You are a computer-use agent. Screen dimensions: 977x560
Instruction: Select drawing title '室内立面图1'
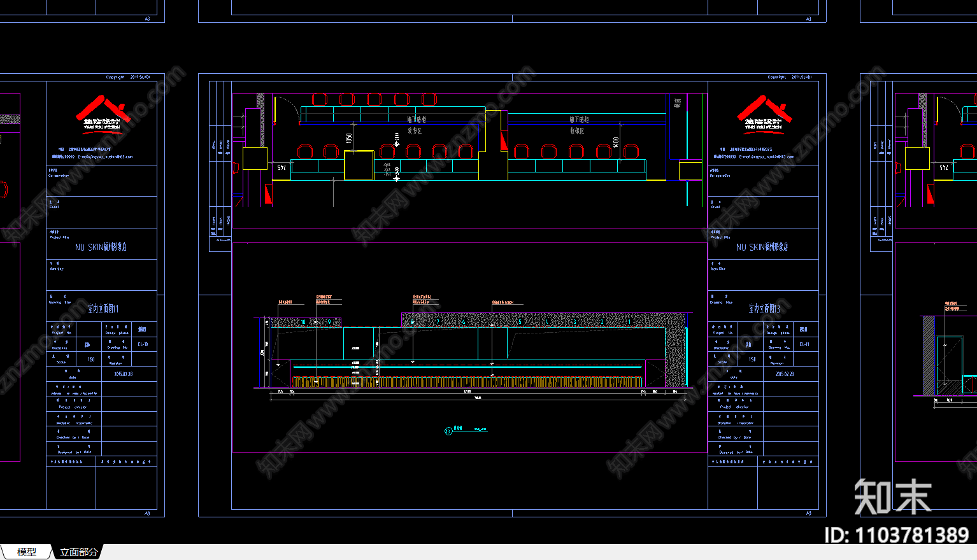(103, 309)
